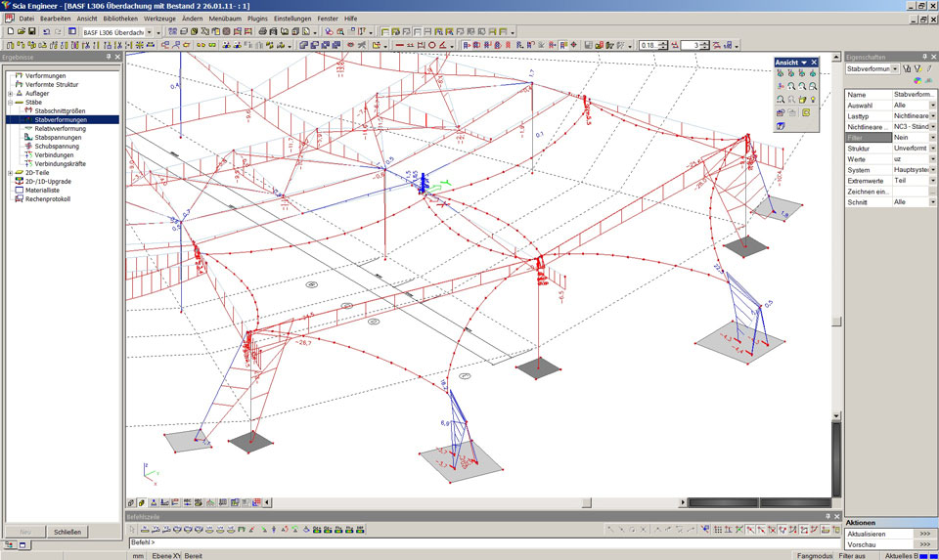Click the color wheel icon in Eigenschaften

tap(917, 81)
